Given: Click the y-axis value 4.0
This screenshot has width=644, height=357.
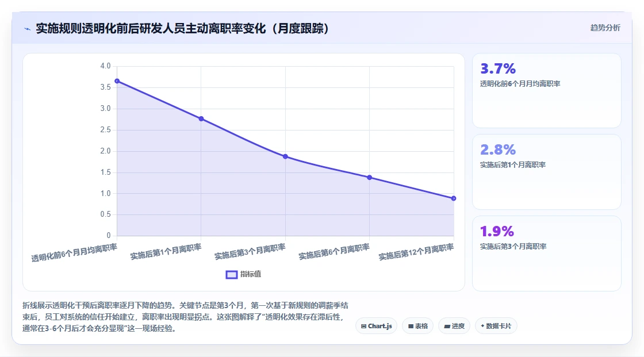Looking at the screenshot, I should click(106, 66).
